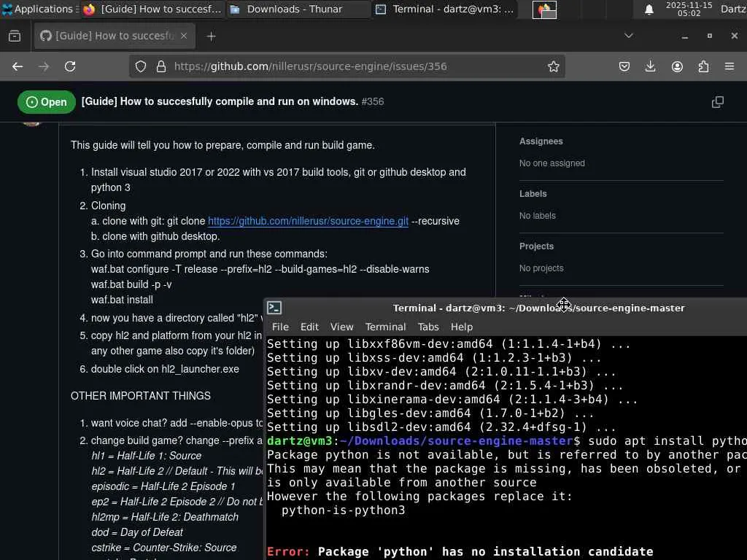Click the terminal window title bar
747x560 pixels.
pos(538,308)
